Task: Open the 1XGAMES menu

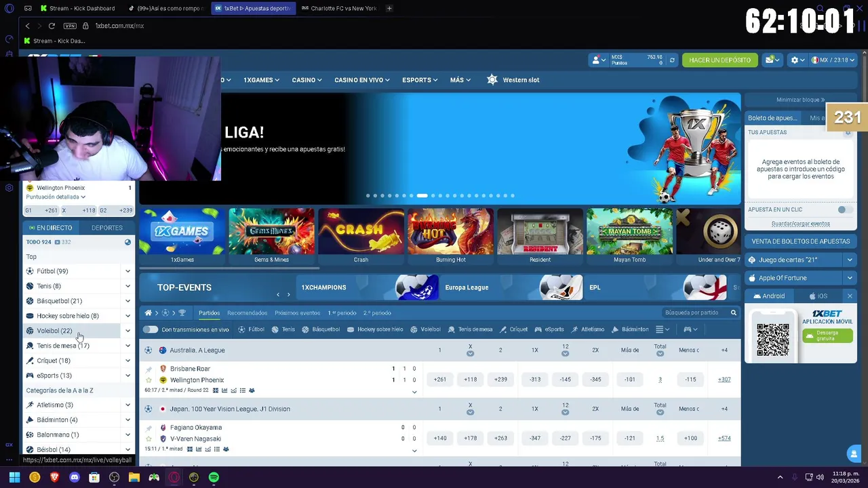Action: pos(262,80)
